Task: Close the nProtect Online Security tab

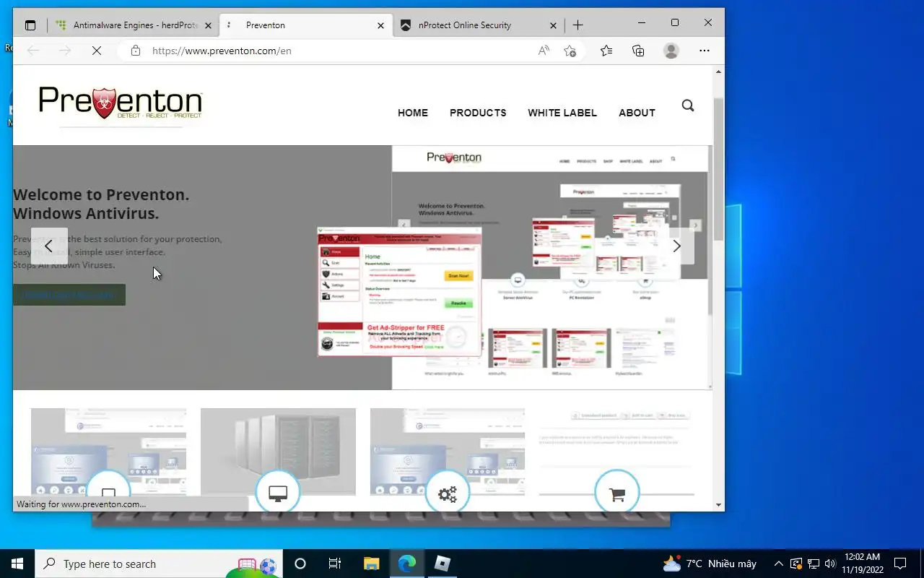Action: [553, 25]
